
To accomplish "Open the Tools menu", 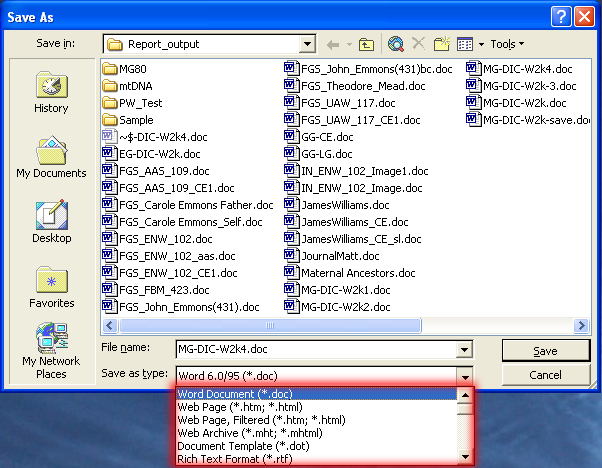I will coord(507,44).
